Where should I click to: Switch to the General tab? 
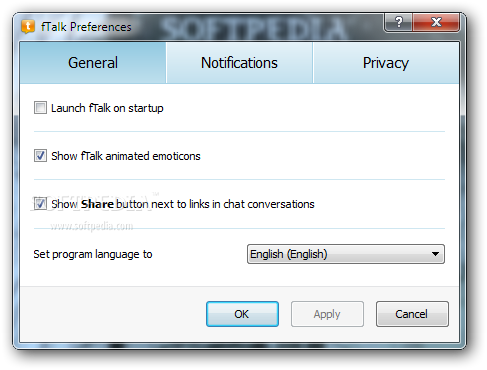coord(93,63)
